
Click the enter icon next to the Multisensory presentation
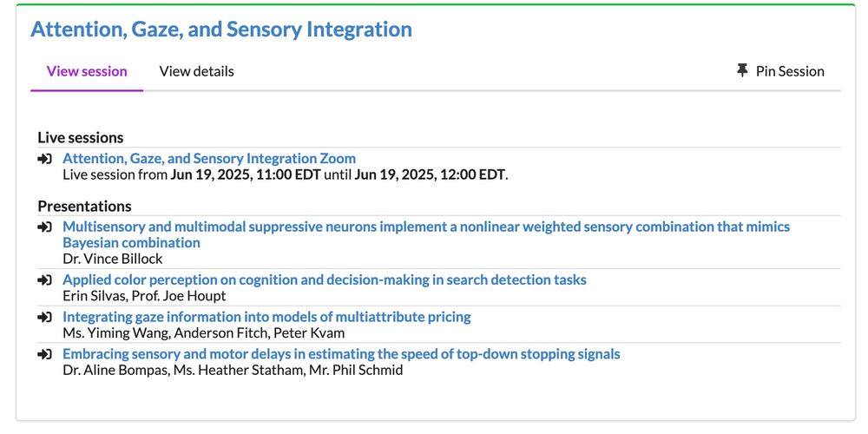pyautogui.click(x=45, y=227)
